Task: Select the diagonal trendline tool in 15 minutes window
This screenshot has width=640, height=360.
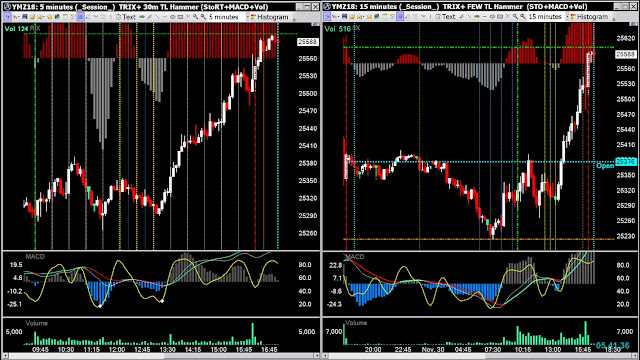Action: (469, 17)
